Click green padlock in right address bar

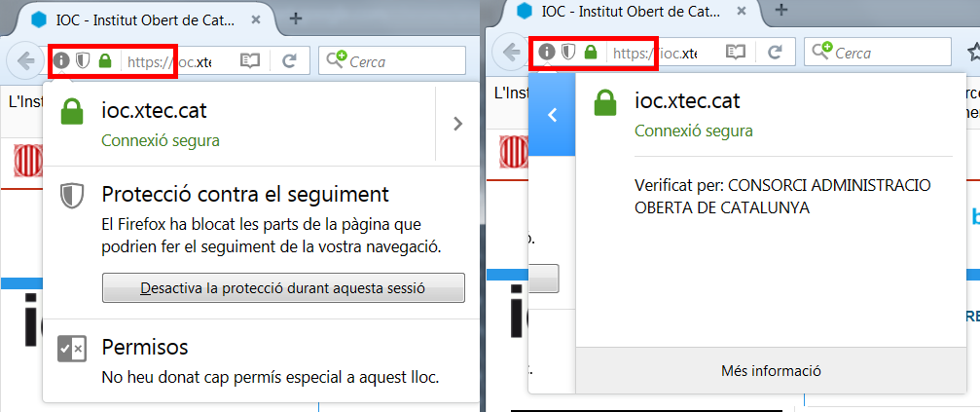(x=591, y=52)
